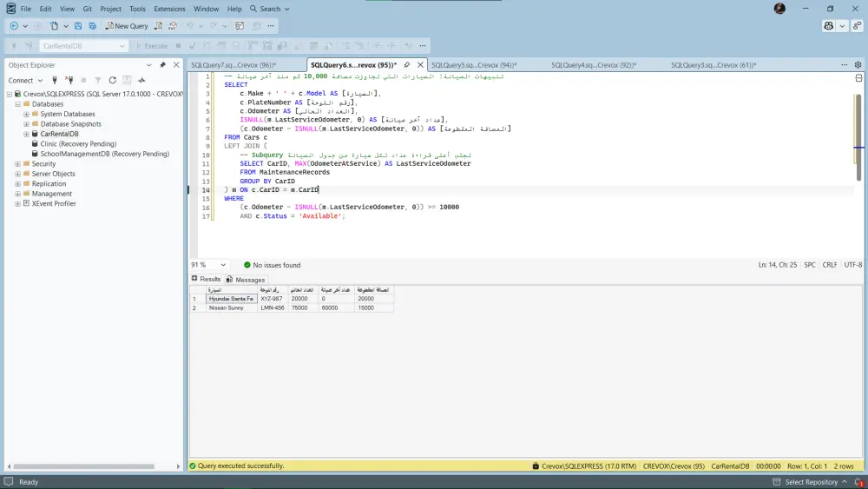Open the Extensions menu
Viewport: 868px width, 489px height.
169,9
